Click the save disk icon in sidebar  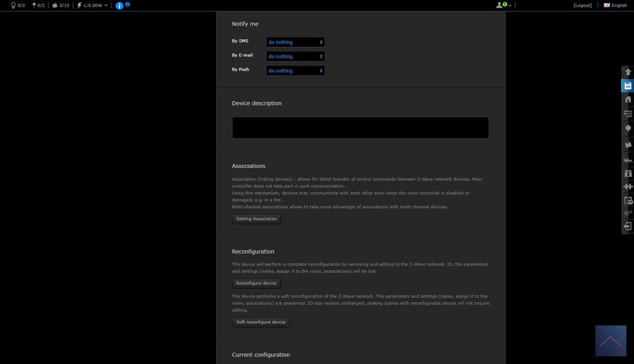(628, 86)
